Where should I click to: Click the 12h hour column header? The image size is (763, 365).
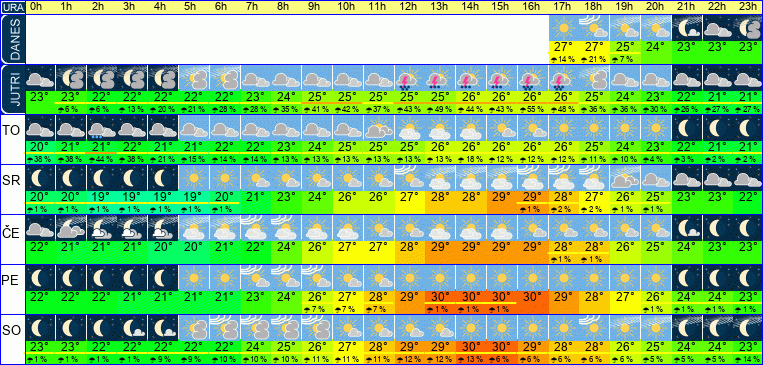(x=408, y=7)
